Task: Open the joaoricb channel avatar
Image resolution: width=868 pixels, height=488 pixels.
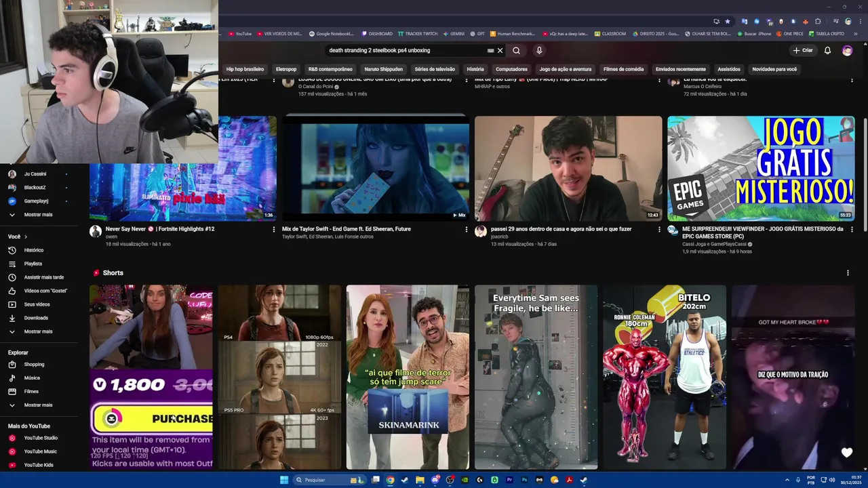Action: (x=481, y=231)
